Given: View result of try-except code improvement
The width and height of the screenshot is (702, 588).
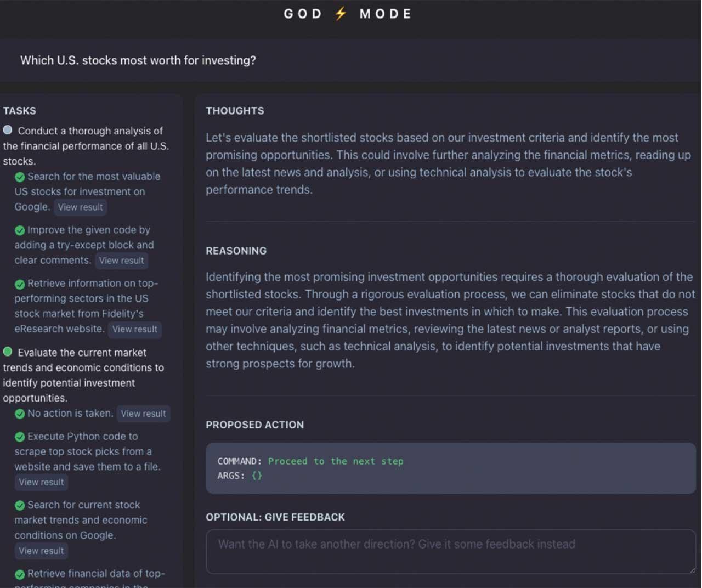Looking at the screenshot, I should click(121, 261).
